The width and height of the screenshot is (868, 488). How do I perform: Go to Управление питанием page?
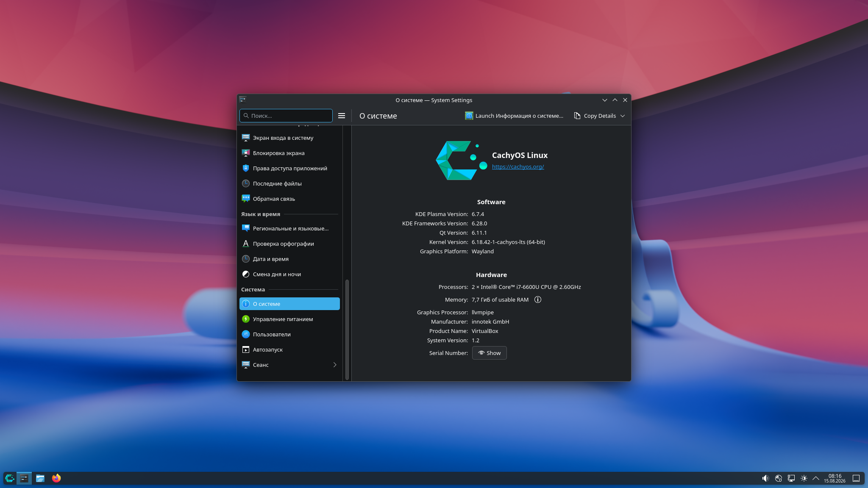289,319
